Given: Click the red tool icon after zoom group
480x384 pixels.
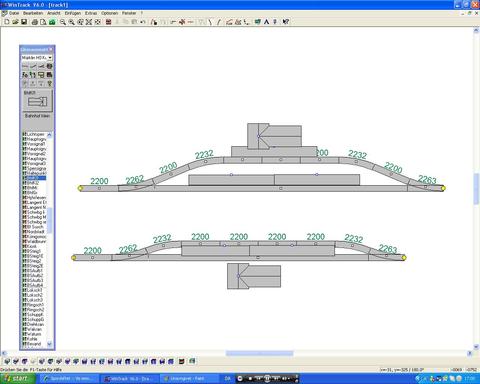Looking at the screenshot, I should [108, 22].
